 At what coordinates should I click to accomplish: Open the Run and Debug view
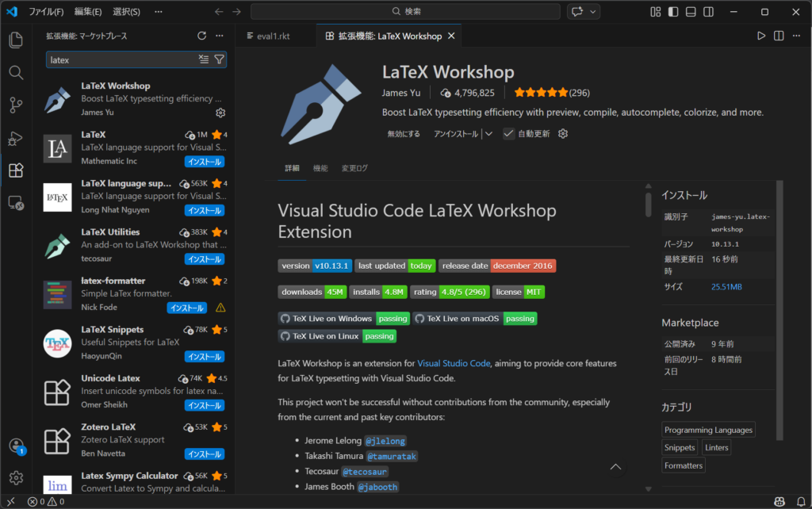point(16,138)
